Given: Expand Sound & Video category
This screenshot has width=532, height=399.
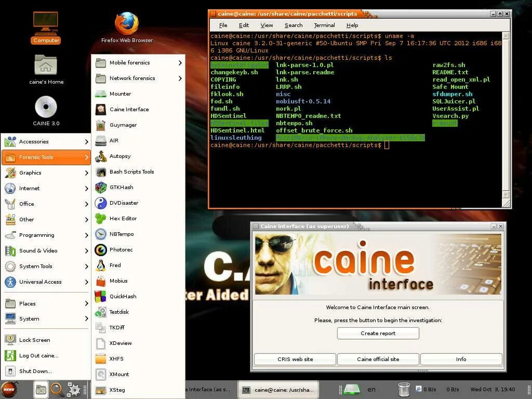Looking at the screenshot, I should coord(46,251).
